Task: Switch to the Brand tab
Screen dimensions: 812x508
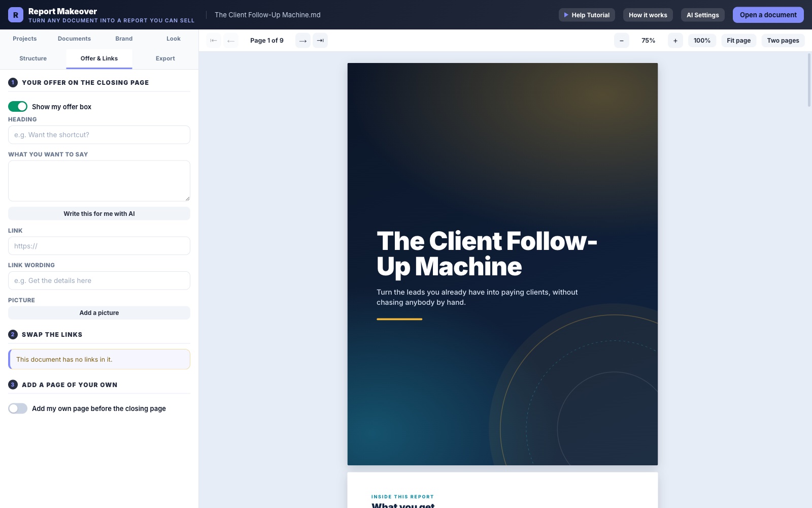Action: (124, 39)
